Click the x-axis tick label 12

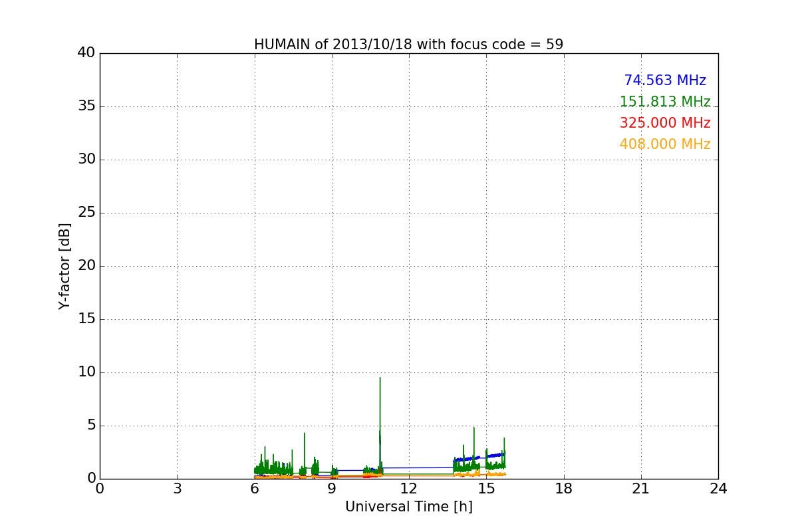click(x=409, y=489)
